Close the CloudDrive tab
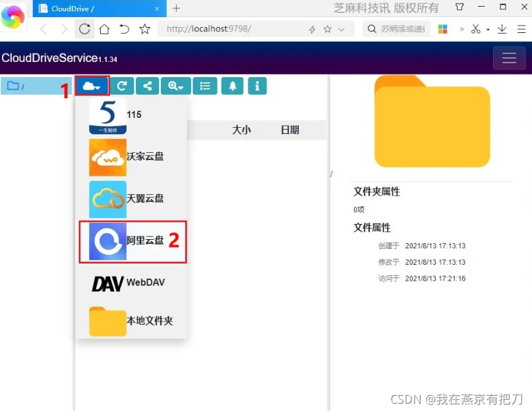 [x=157, y=9]
